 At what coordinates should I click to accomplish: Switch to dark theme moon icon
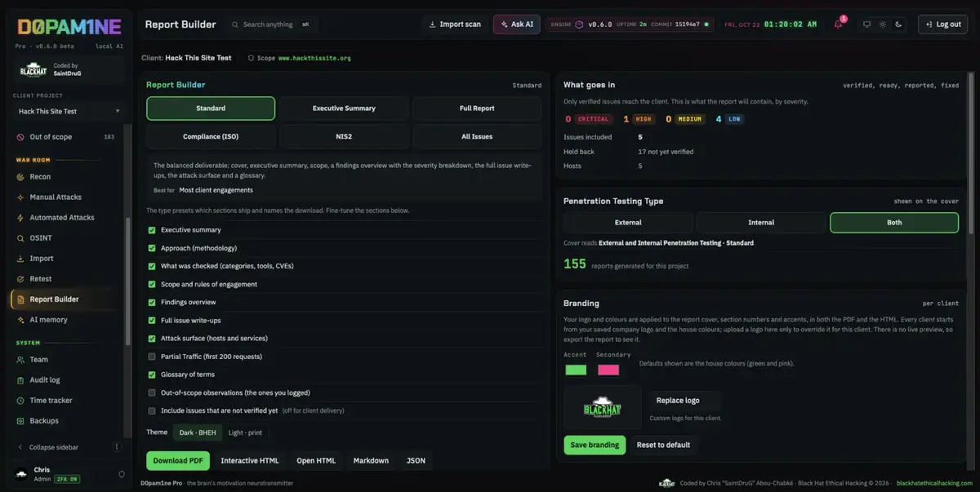pos(898,24)
